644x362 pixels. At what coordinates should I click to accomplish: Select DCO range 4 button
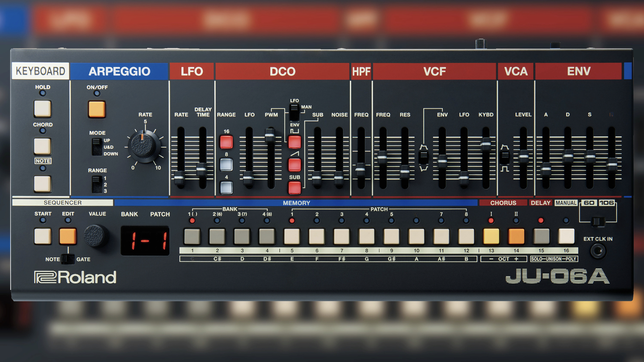[226, 187]
